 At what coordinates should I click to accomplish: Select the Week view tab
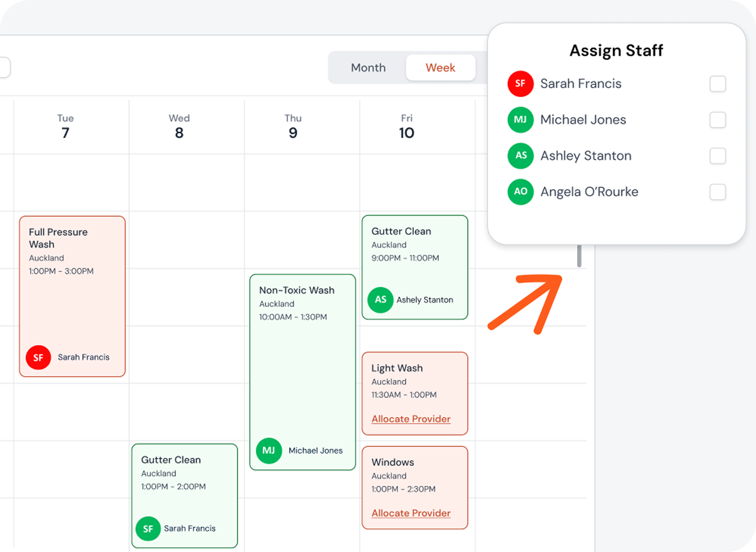[440, 68]
